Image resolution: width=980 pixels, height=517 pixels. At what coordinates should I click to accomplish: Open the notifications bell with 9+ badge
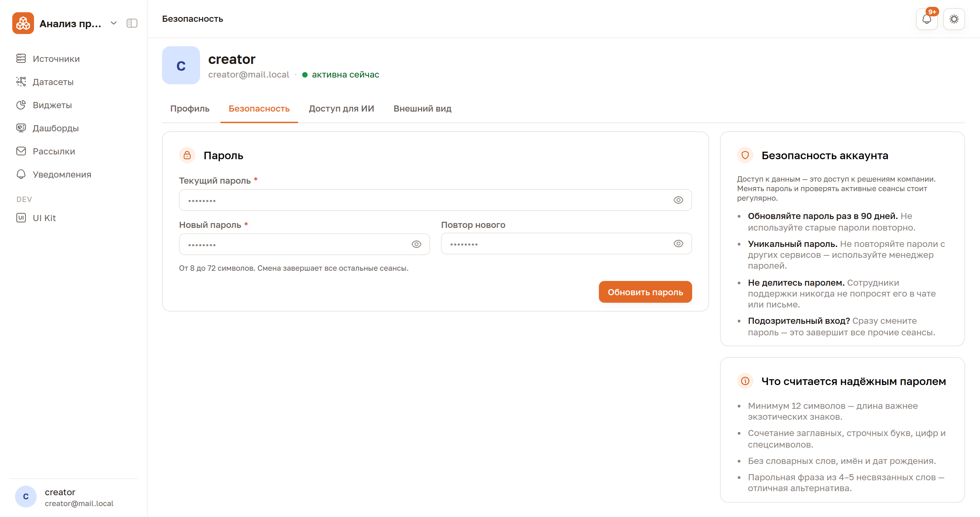(927, 19)
